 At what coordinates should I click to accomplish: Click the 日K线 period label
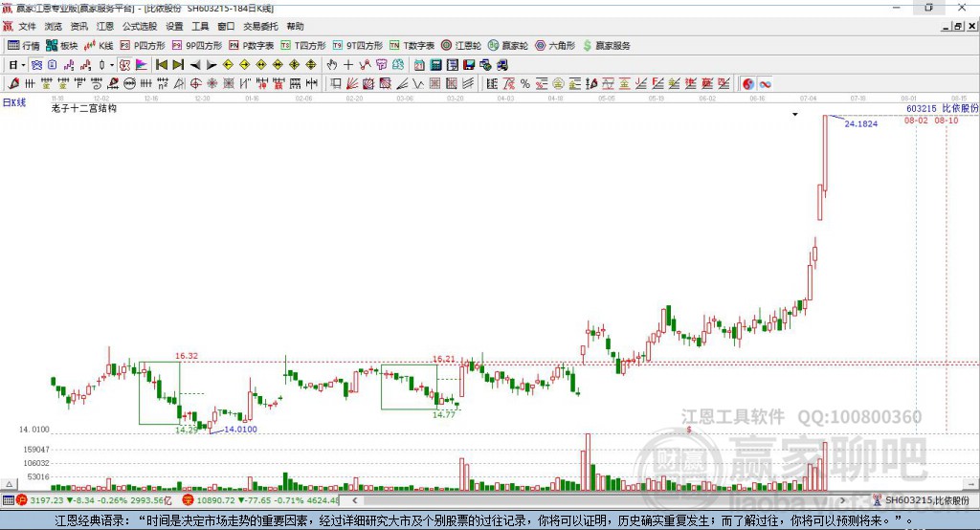14,102
